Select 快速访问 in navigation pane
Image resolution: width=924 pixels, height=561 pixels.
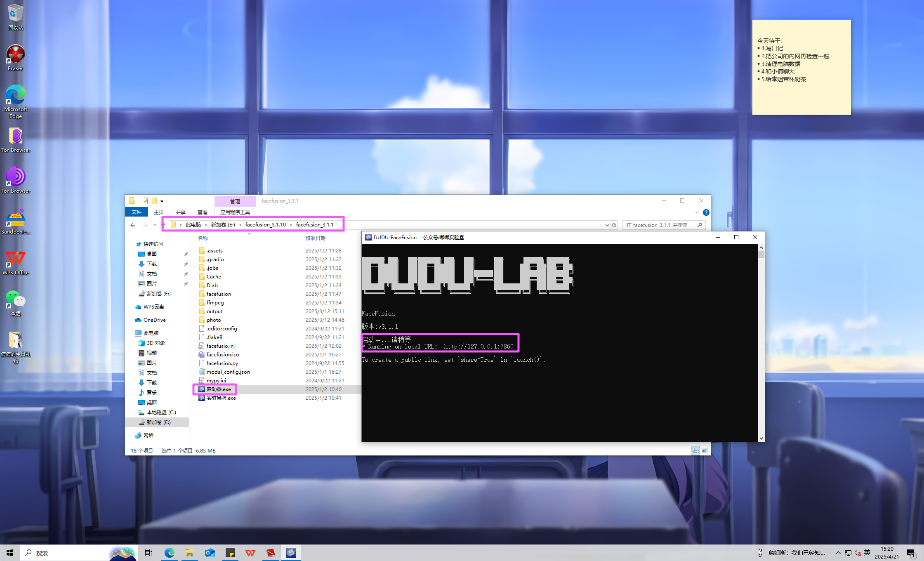[x=153, y=244]
